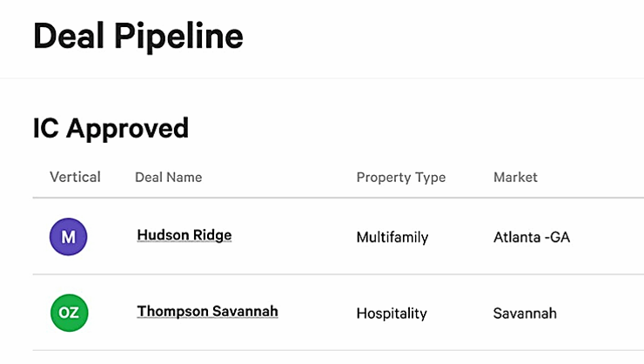Select the Savannah market cell
Image resolution: width=644 pixels, height=364 pixels.
click(525, 313)
